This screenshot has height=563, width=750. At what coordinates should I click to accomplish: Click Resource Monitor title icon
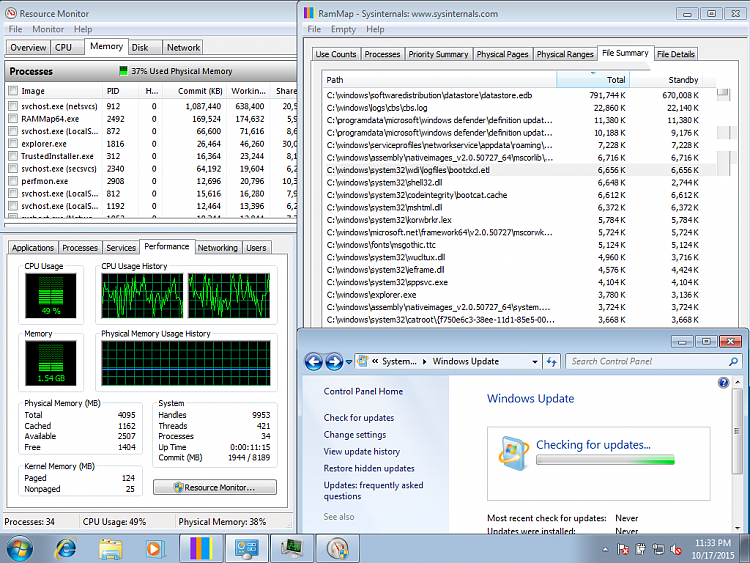pyautogui.click(x=11, y=13)
